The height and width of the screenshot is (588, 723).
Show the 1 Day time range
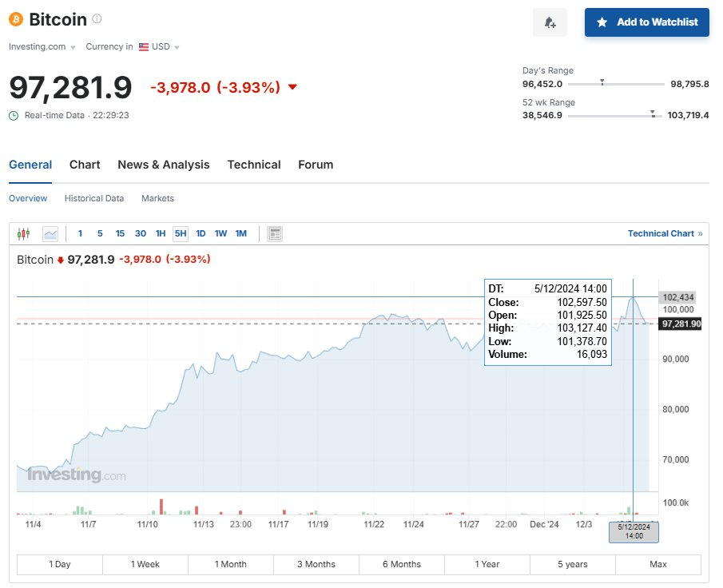(60, 565)
